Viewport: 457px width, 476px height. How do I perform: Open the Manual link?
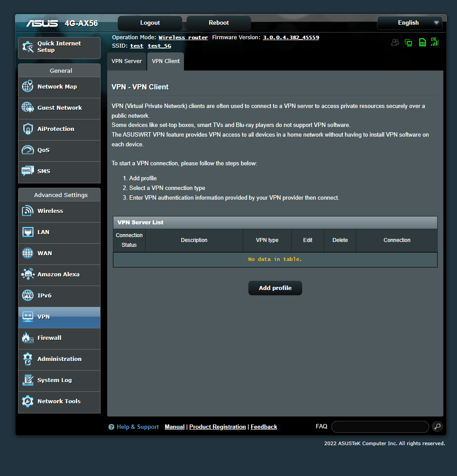point(174,427)
